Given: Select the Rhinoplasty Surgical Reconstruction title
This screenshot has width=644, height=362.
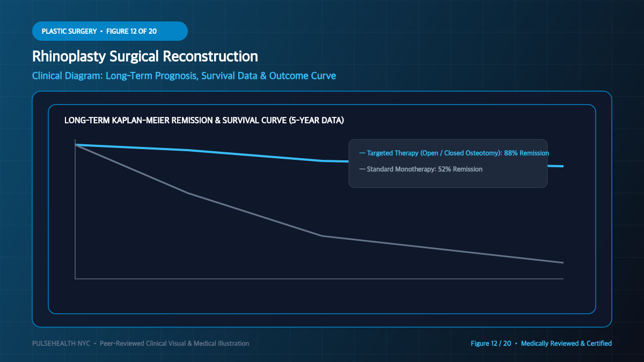Looking at the screenshot, I should pos(145,56).
